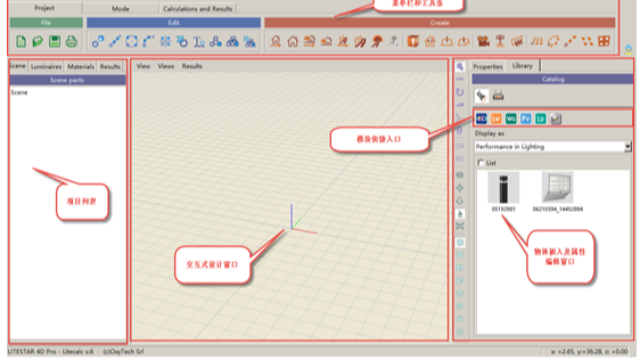Image resolution: width=640 pixels, height=360 pixels.
Task: Open a project with the folder icon
Action: [x=38, y=41]
